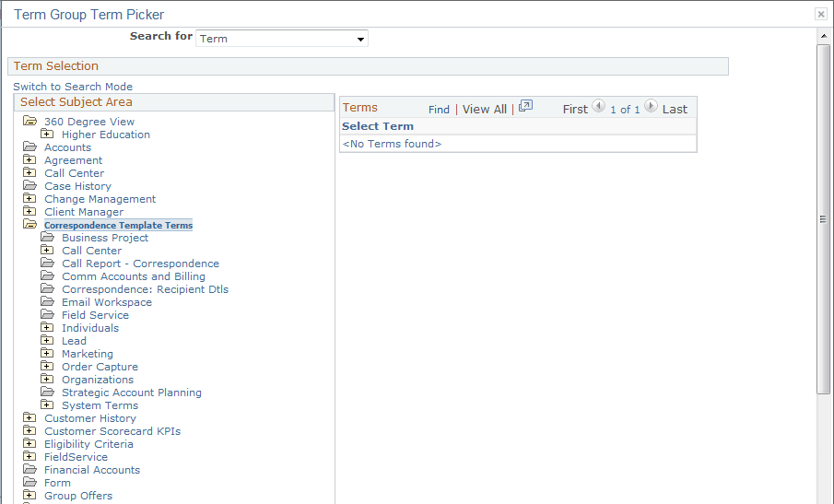Open Financial Accounts folder icon
This screenshot has width=834, height=504.
29,469
